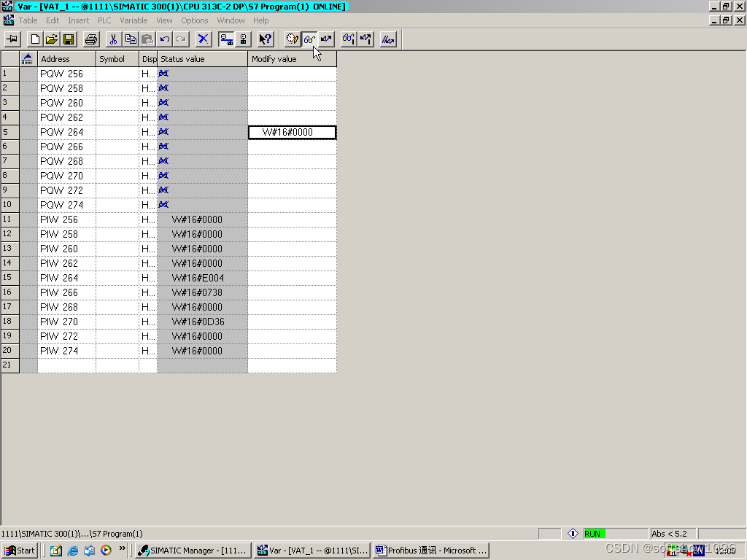Launch media player from quick launch
747x560 pixels.
[x=106, y=551]
